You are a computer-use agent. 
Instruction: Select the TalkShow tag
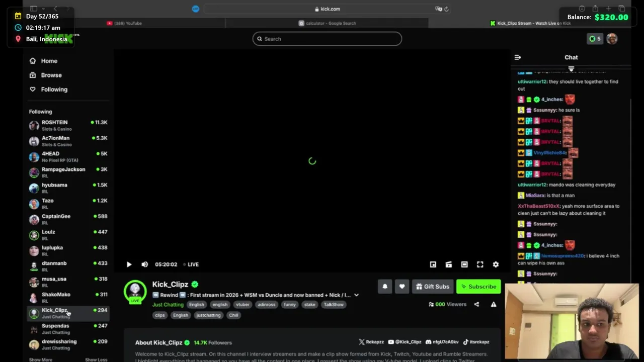334,305
